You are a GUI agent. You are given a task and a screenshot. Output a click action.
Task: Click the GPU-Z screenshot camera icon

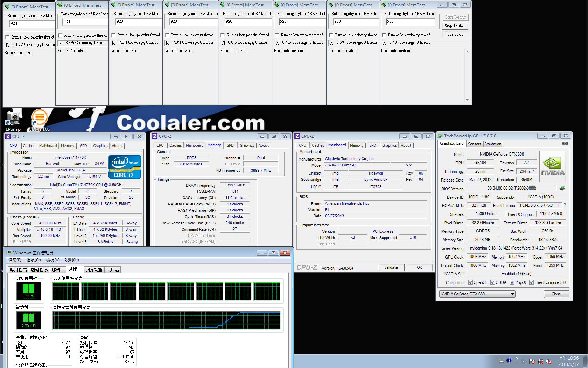coord(565,143)
